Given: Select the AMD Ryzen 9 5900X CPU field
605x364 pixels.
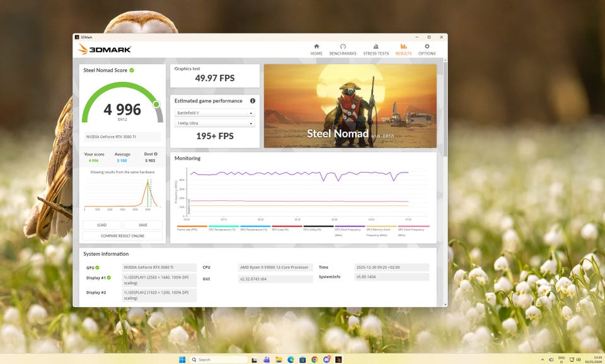Looking at the screenshot, I should click(275, 267).
